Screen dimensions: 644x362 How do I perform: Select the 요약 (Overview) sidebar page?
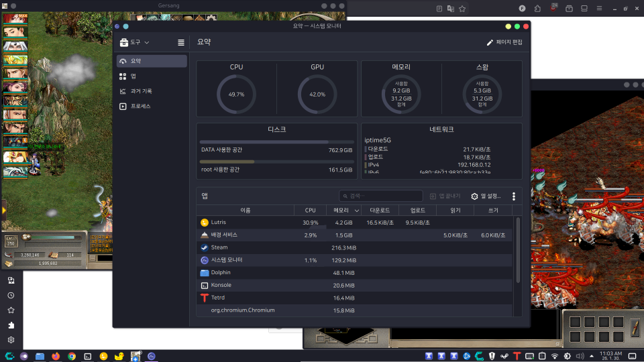151,61
